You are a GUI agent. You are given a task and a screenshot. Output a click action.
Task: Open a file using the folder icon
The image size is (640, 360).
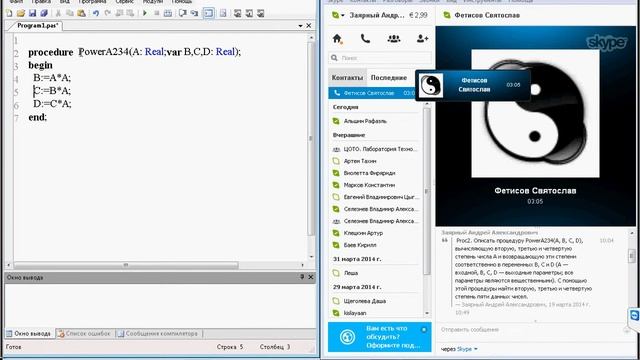(21, 13)
